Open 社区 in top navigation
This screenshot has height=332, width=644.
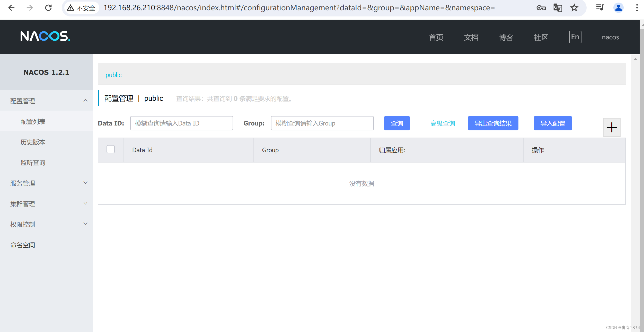(x=541, y=37)
